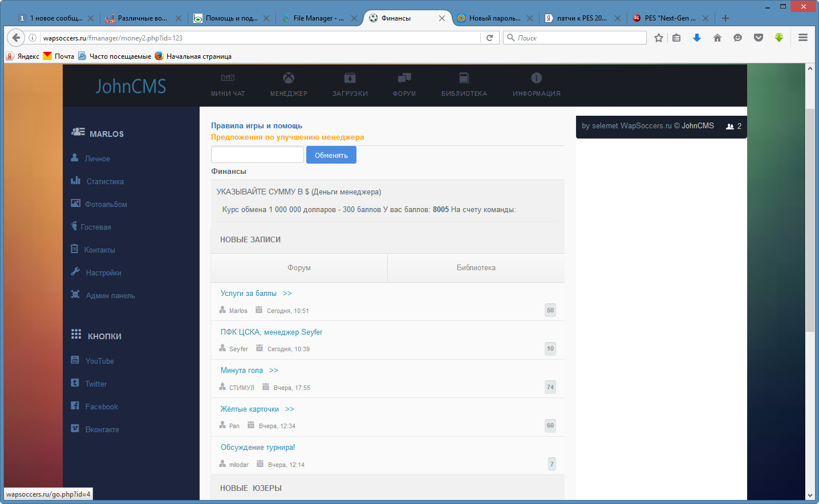Switch to the 'Помощь и под...' browser tab
819x504 pixels.
pos(230,18)
